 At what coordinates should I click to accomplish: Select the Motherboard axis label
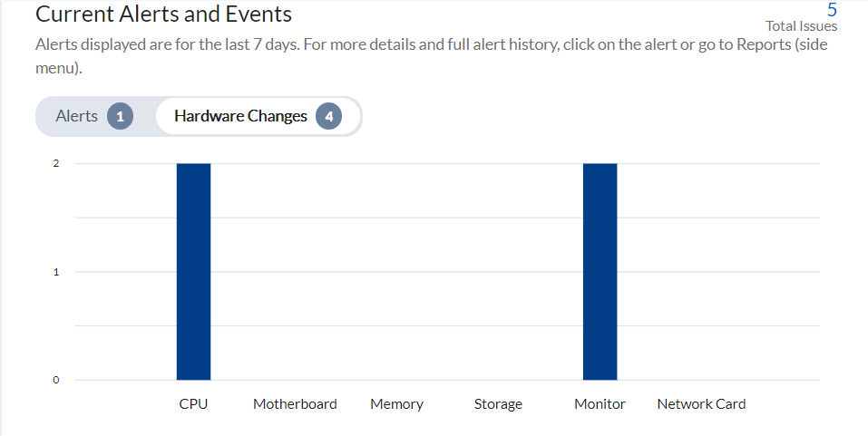pyautogui.click(x=295, y=404)
